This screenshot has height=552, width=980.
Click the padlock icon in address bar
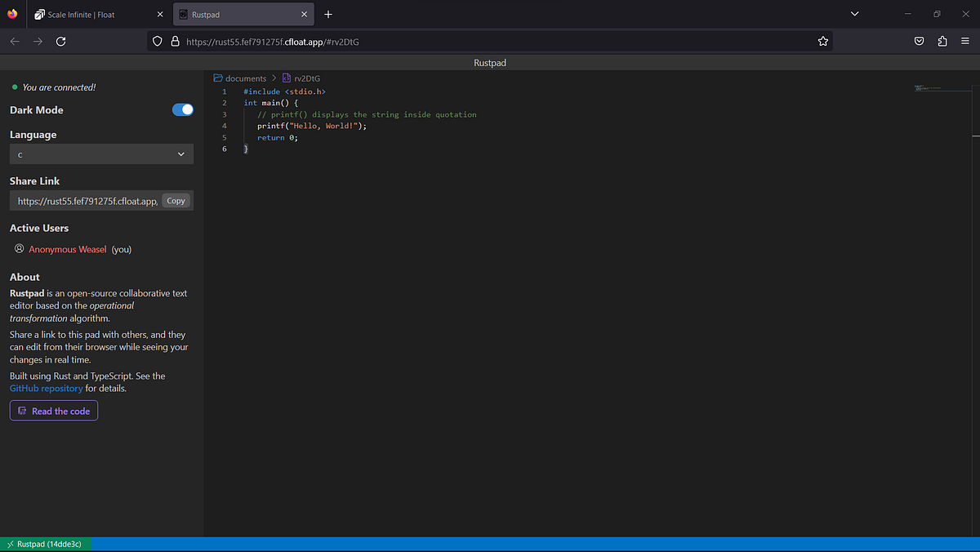click(x=175, y=41)
